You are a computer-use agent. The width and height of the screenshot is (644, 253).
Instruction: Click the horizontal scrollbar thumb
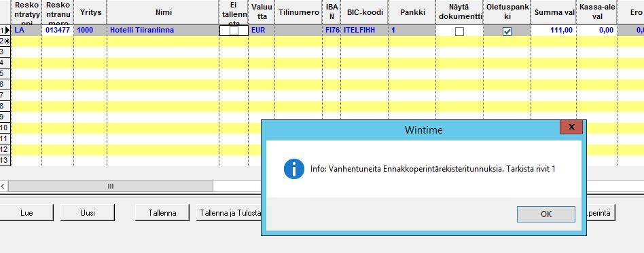click(111, 186)
